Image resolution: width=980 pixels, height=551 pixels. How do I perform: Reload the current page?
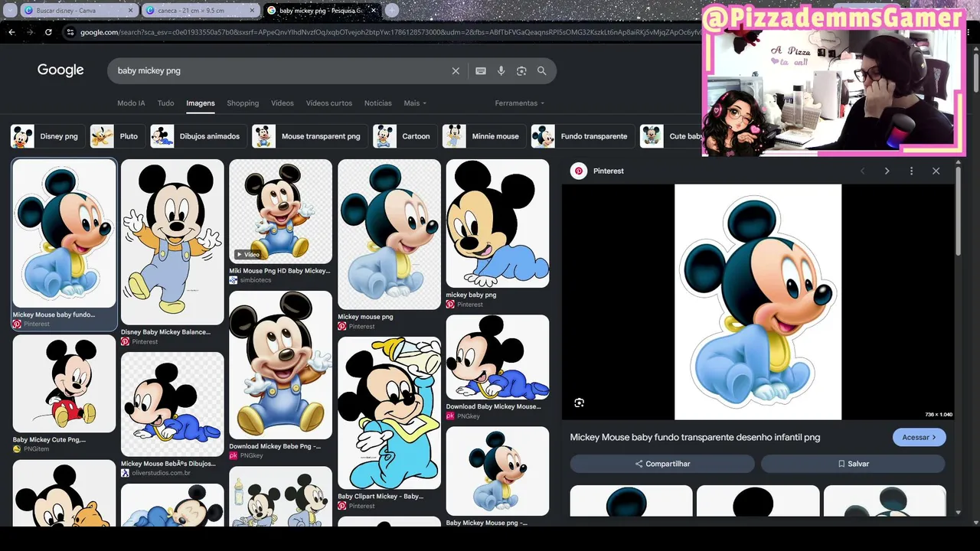[48, 32]
